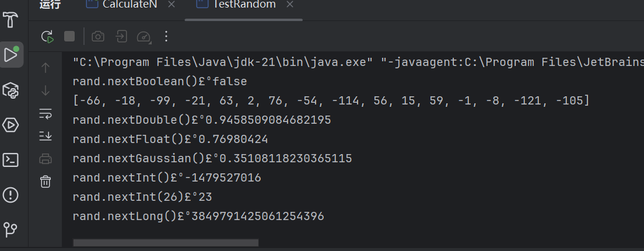The width and height of the screenshot is (644, 251).
Task: Open the more actions three-dot menu
Action: [x=166, y=36]
